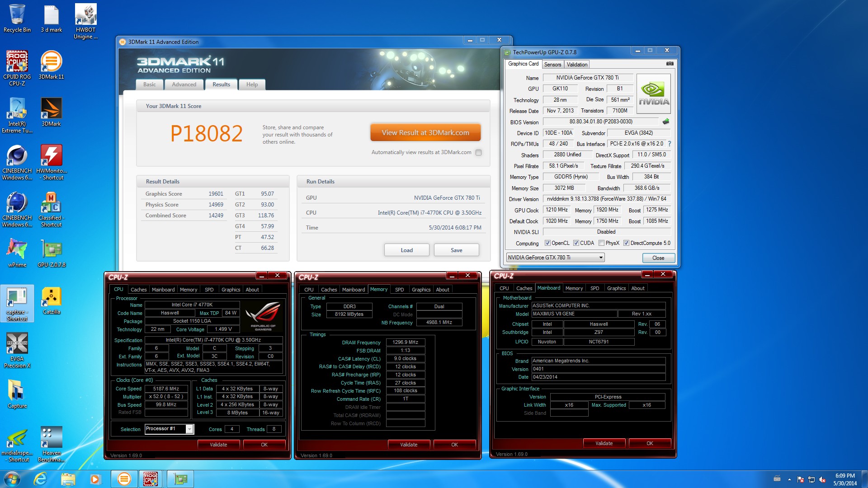Click the Driver Version field in GPU-Z
This screenshot has height=488, width=868.
point(606,199)
